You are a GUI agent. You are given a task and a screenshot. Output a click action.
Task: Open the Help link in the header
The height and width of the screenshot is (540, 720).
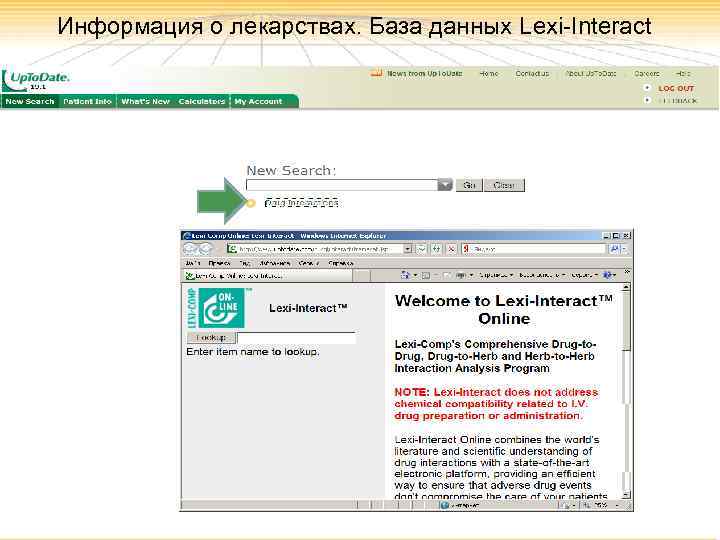[683, 73]
